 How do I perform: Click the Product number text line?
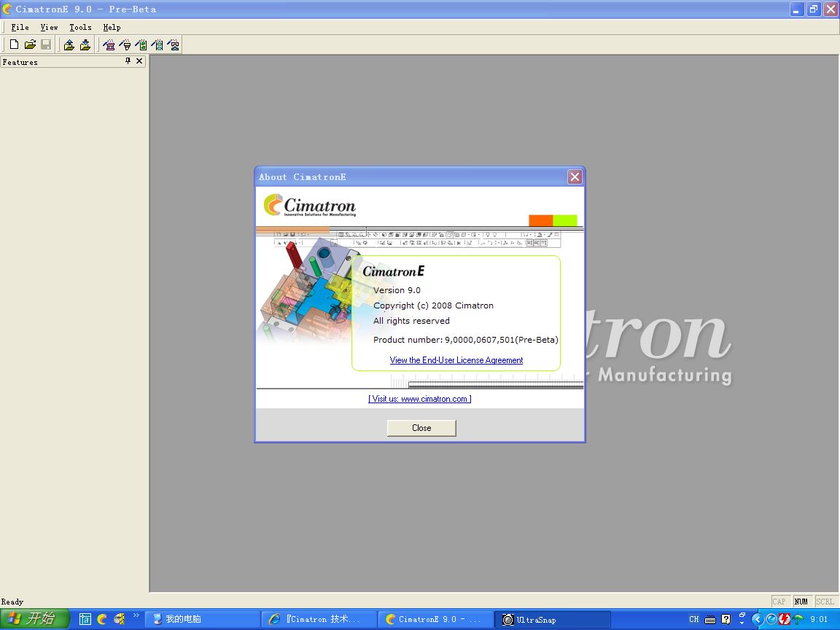(465, 340)
